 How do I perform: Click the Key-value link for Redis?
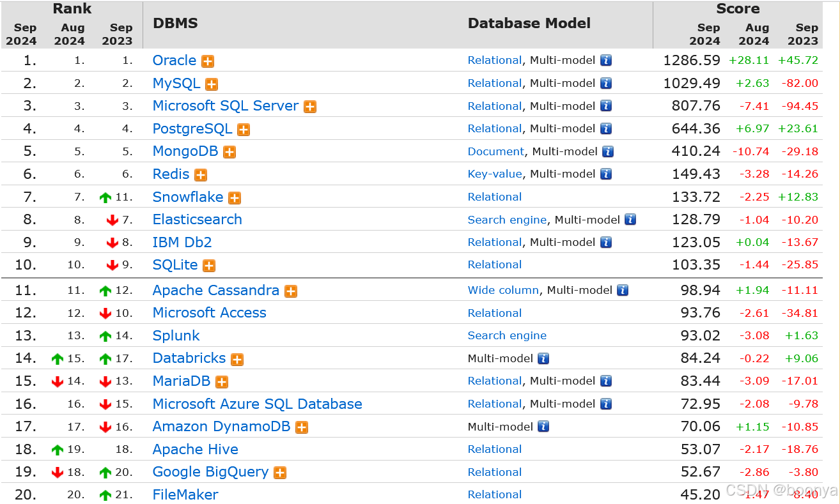tap(495, 174)
